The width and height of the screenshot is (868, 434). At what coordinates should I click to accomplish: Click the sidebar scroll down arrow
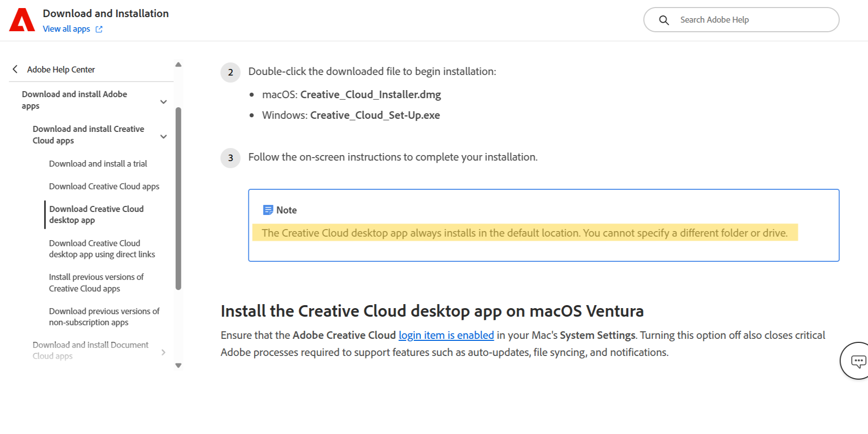178,366
